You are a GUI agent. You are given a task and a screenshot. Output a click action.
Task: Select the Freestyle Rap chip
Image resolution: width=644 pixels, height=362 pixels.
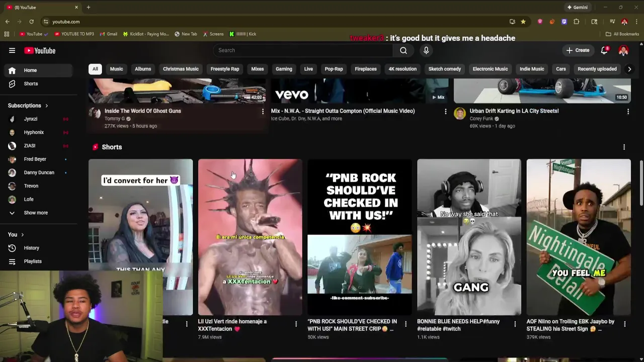tap(225, 69)
